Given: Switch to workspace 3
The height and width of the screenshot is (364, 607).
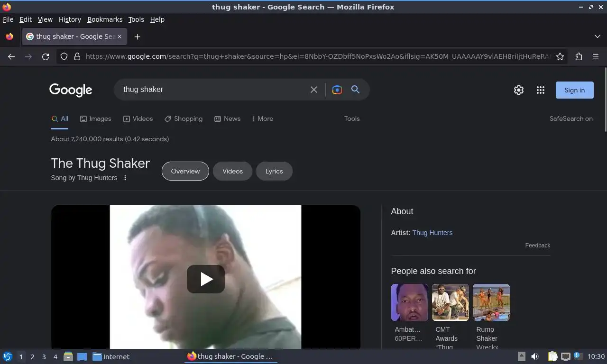Looking at the screenshot, I should 44,357.
